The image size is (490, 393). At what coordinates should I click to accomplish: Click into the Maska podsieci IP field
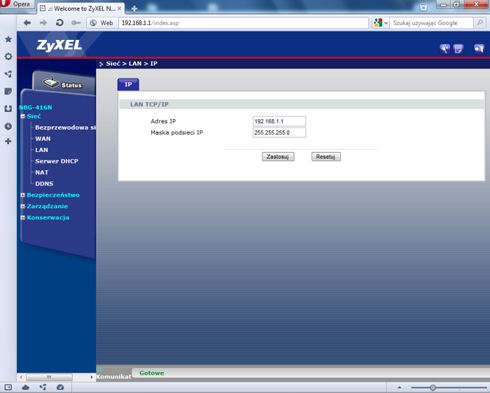coord(279,132)
